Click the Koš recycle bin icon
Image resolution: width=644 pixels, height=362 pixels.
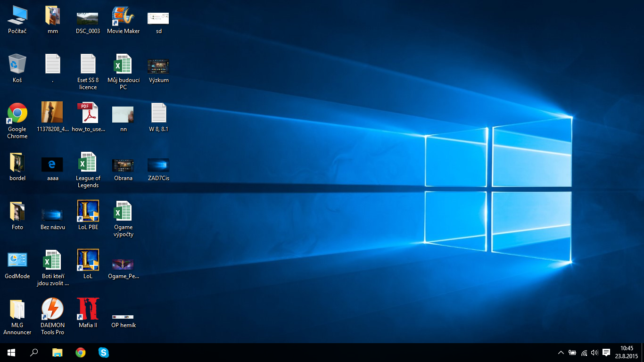17,64
